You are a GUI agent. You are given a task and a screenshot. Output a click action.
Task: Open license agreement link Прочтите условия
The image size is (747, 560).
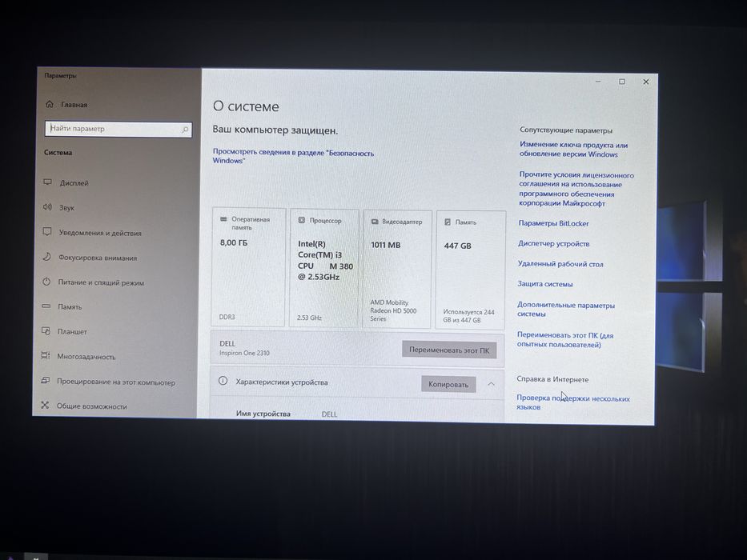coord(576,189)
